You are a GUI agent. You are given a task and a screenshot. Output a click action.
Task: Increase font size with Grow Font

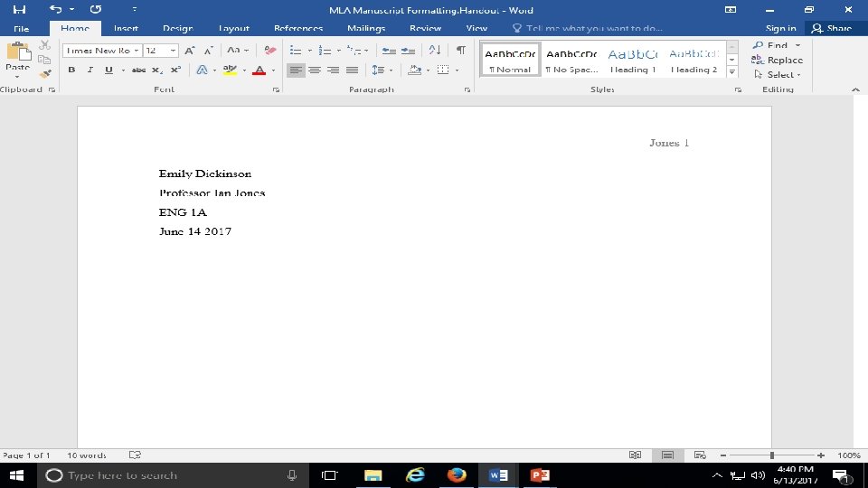[x=189, y=51]
